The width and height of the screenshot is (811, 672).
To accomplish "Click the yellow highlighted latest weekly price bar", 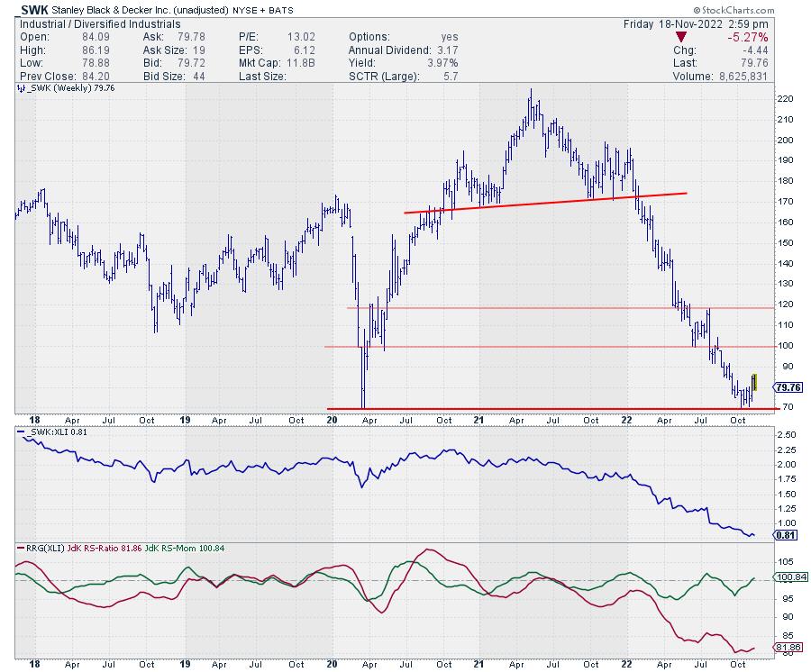I will (754, 382).
